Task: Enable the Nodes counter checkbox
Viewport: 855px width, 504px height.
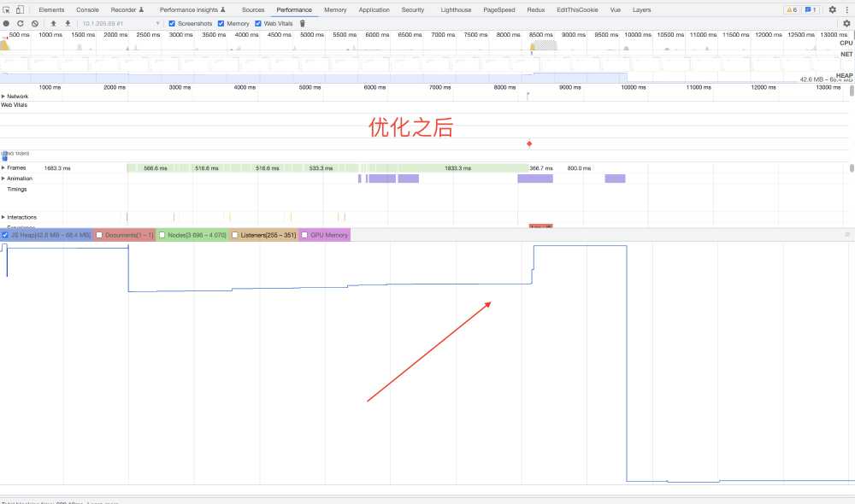Action: point(162,235)
